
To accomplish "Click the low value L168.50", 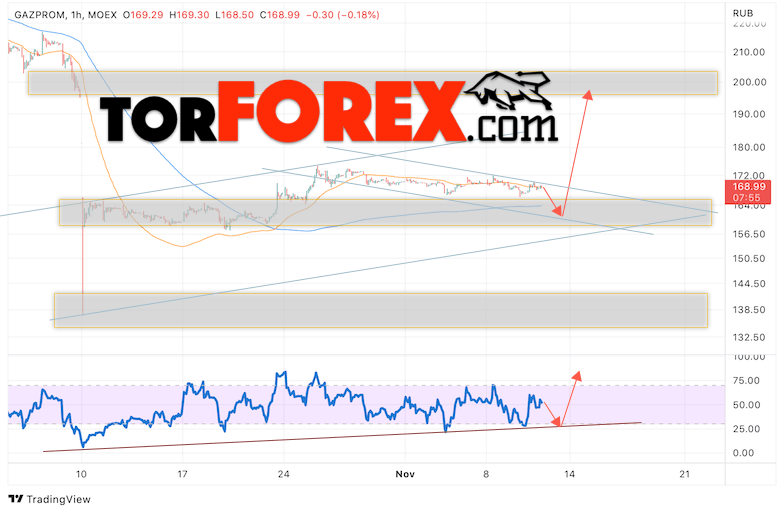I will [234, 15].
